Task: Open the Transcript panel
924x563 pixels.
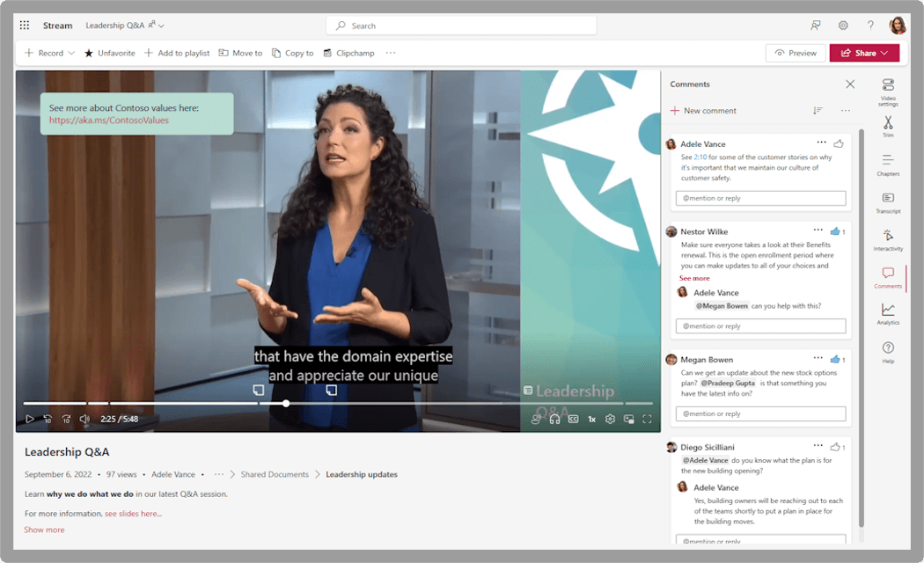Action: [888, 202]
